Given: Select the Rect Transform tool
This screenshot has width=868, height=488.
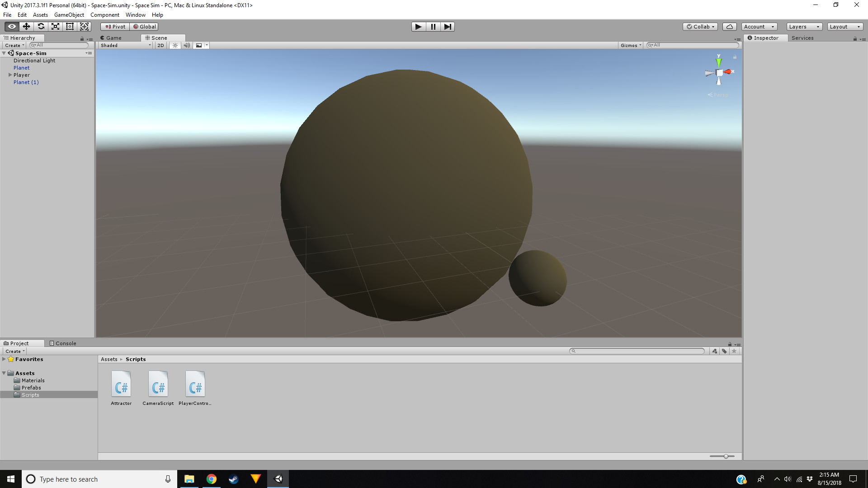Looking at the screenshot, I should 70,27.
